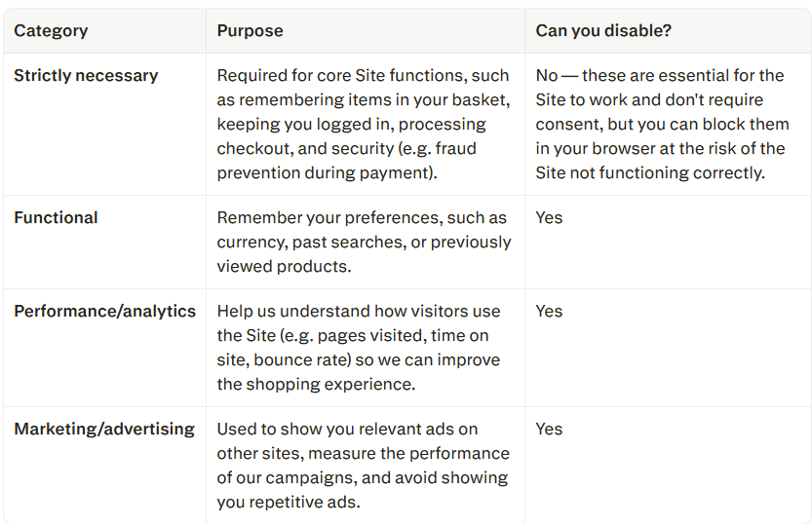Click the Purpose column header
Image resolution: width=812 pixels, height=524 pixels.
point(251,31)
